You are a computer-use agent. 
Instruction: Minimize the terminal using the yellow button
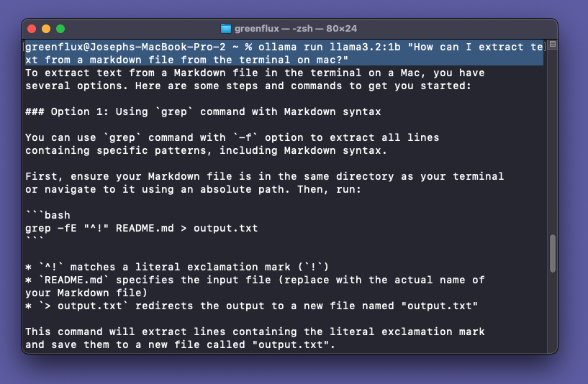tap(46, 29)
